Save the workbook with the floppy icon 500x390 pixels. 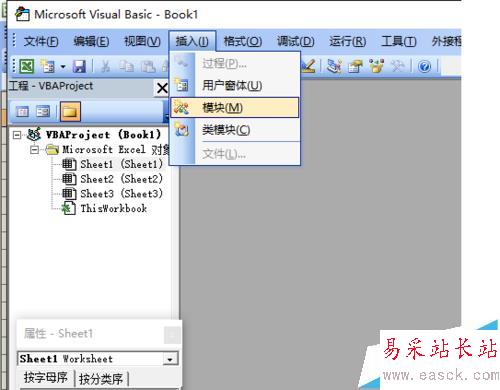[x=79, y=66]
